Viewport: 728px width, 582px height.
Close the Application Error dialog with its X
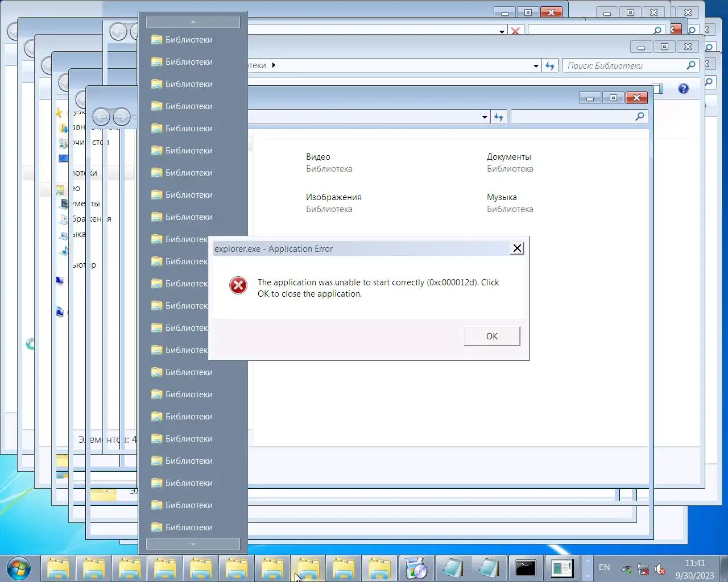tap(517, 248)
